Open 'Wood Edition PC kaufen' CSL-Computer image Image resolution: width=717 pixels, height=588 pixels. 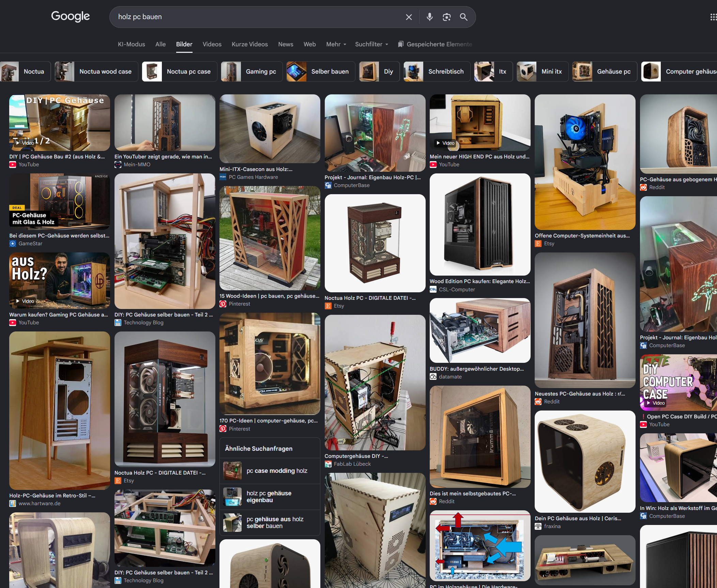tap(480, 225)
